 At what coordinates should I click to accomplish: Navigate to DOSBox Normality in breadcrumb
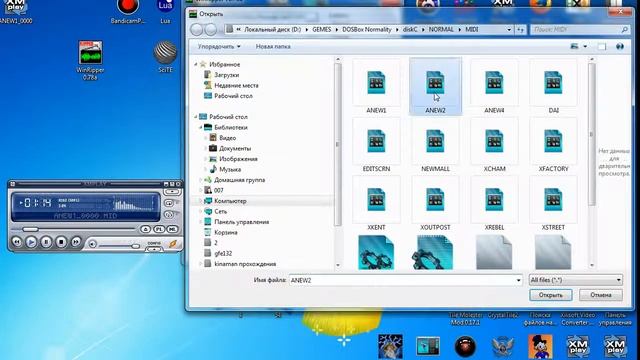pos(367,29)
